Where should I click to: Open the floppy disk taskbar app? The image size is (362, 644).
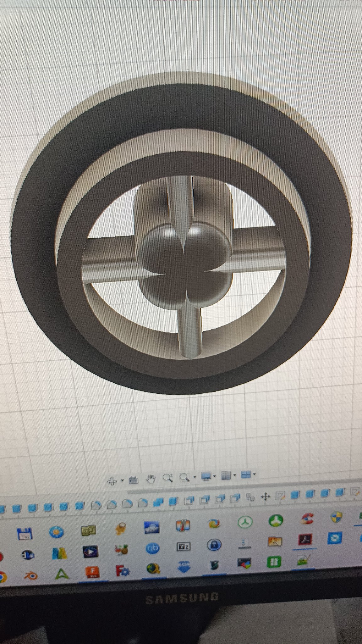click(x=25, y=534)
